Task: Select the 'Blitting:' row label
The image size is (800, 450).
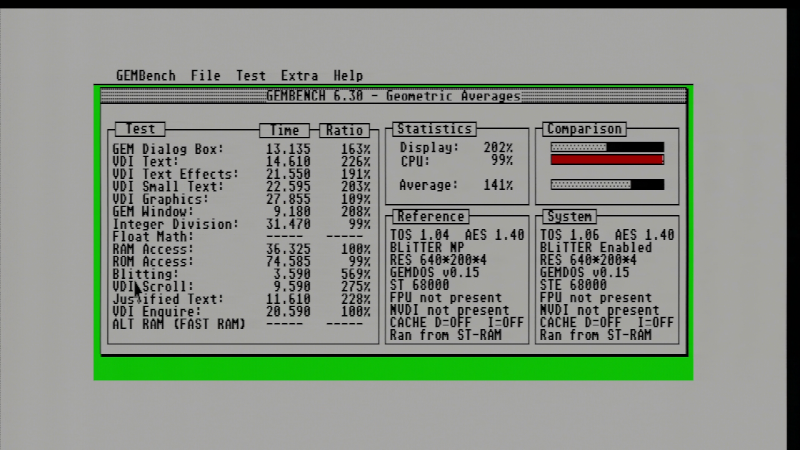Action: coord(145,274)
